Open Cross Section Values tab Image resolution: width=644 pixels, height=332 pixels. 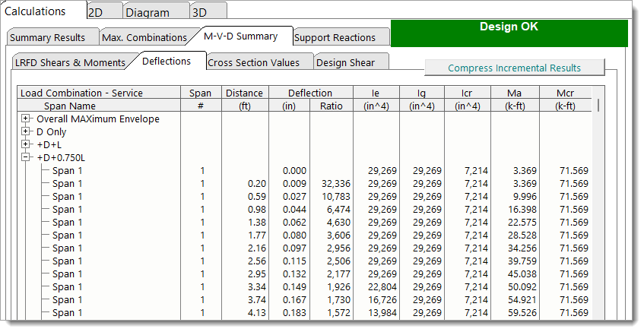[x=259, y=62]
